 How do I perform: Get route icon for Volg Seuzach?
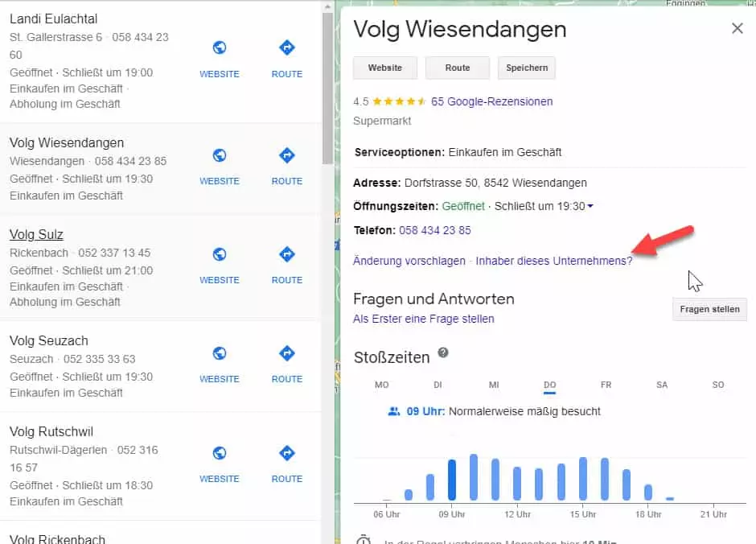(x=287, y=353)
